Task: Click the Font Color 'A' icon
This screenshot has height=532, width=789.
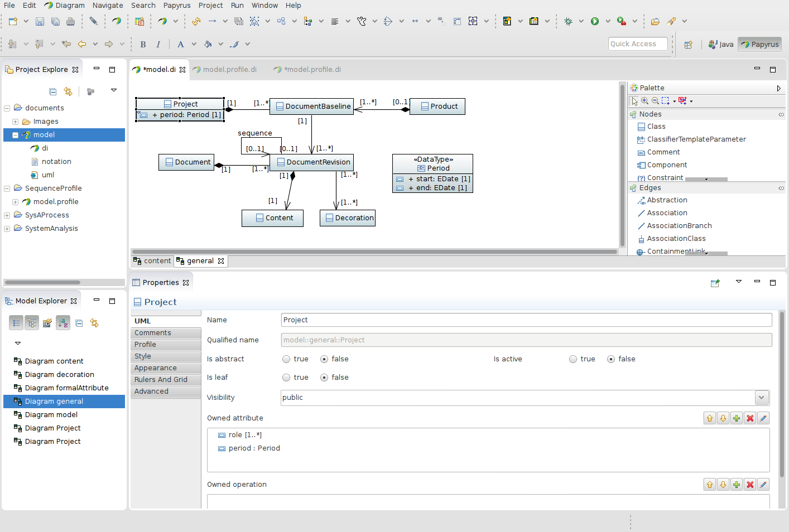Action: (x=180, y=44)
